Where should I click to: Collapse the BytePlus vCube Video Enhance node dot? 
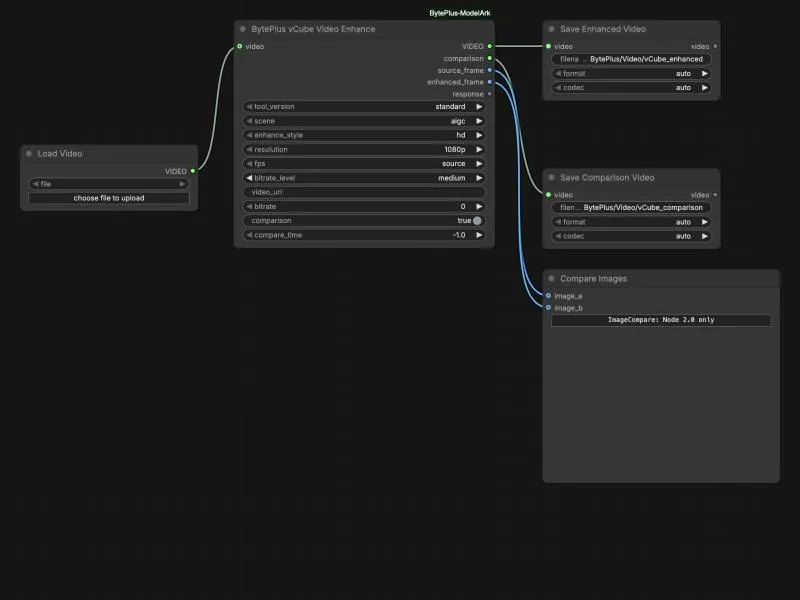pos(243,29)
